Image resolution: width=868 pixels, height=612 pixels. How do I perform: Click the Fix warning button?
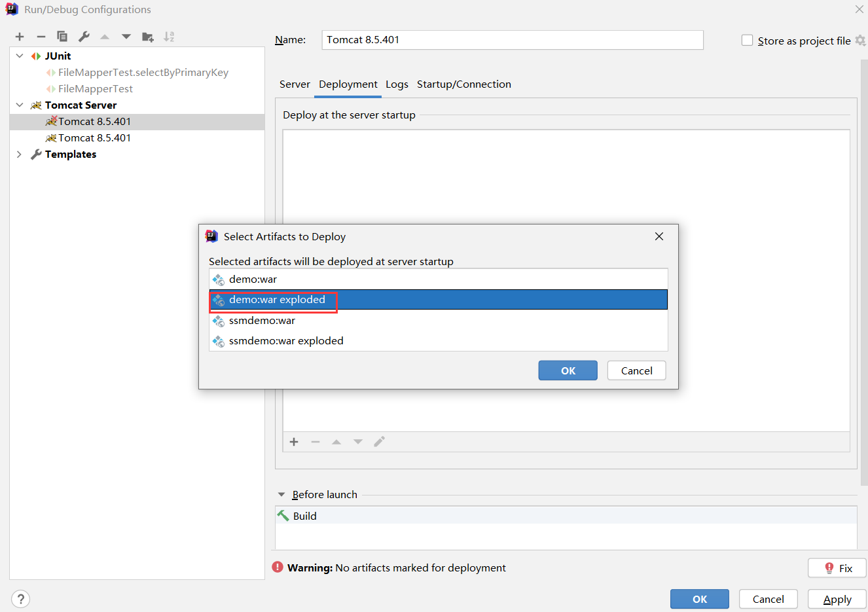point(837,568)
